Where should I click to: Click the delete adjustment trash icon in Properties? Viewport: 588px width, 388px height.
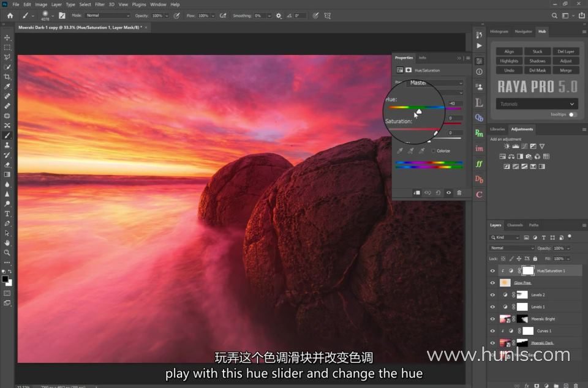tap(459, 193)
